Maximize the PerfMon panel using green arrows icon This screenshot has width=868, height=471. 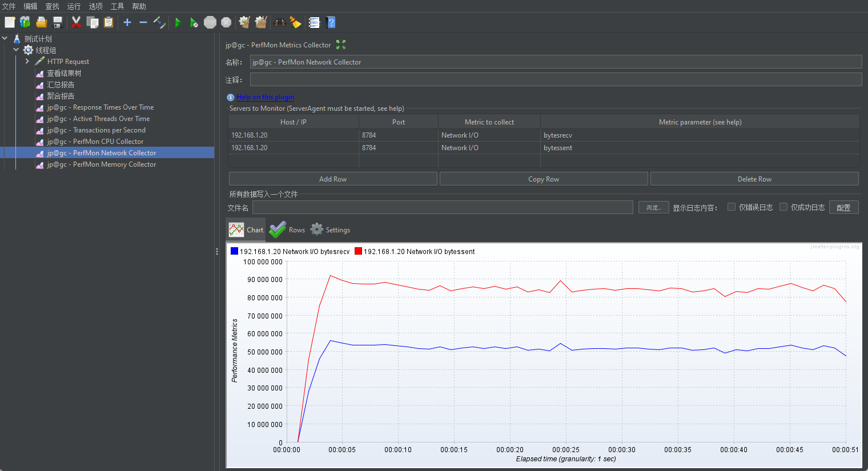coord(341,45)
